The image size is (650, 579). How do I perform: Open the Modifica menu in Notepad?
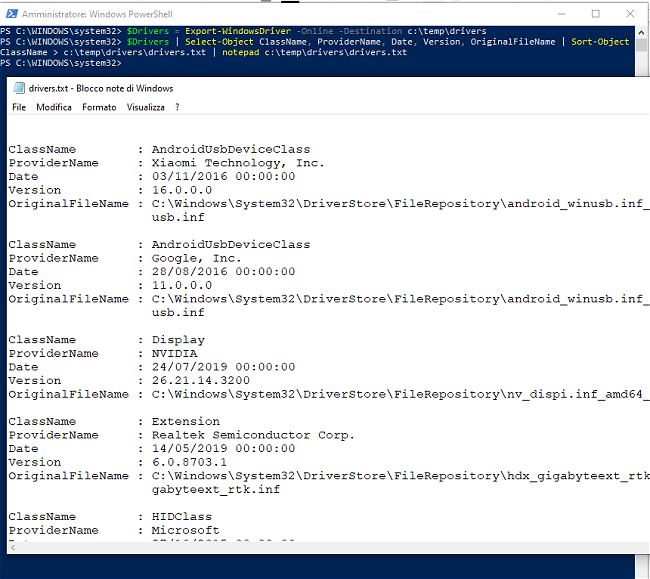pyautogui.click(x=54, y=107)
